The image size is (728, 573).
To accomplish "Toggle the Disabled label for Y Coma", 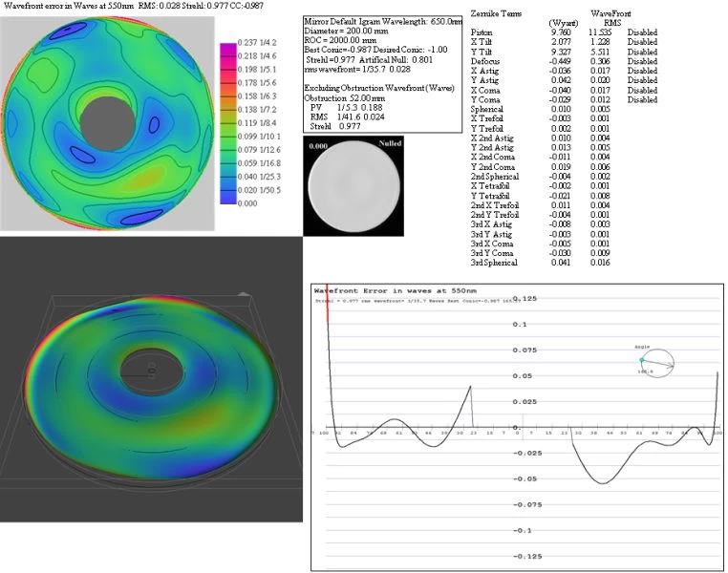I will 642,99.
